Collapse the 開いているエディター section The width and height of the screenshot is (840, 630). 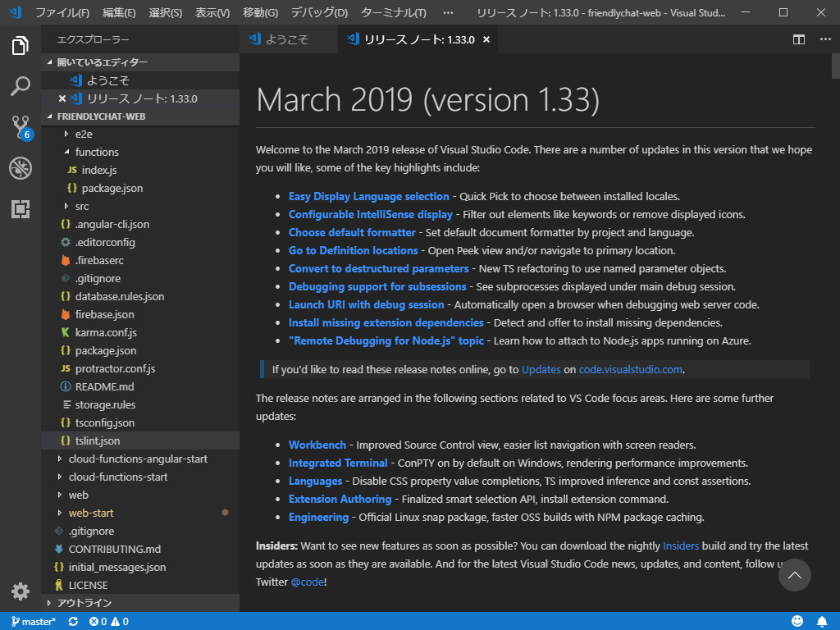click(x=140, y=62)
